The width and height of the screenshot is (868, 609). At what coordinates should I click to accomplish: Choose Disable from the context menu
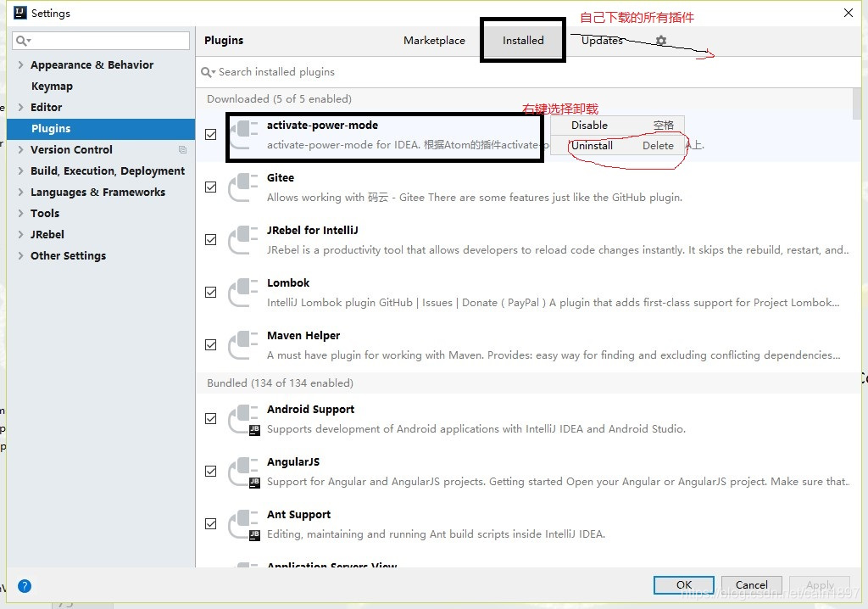click(x=618, y=126)
